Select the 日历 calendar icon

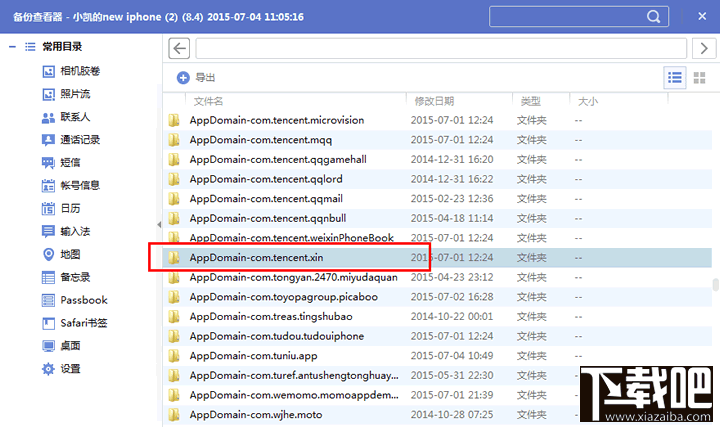(48, 208)
